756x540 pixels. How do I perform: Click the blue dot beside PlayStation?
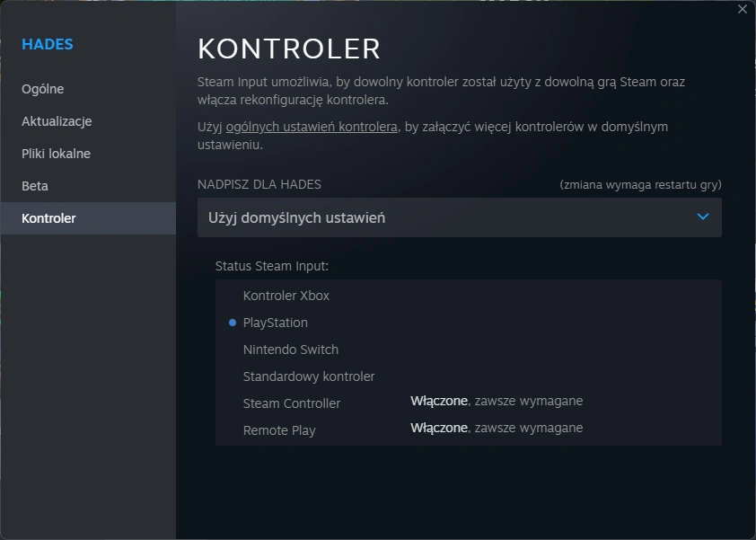pyautogui.click(x=233, y=323)
